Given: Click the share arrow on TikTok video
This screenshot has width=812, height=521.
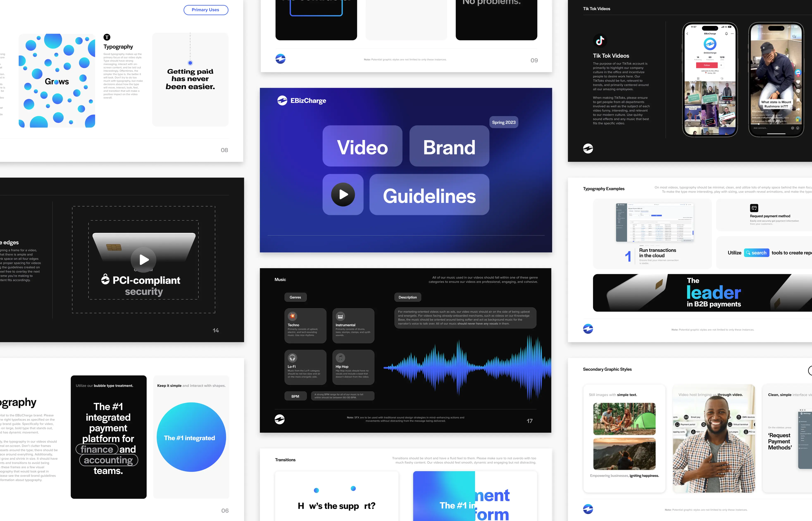Looking at the screenshot, I should tap(798, 110).
